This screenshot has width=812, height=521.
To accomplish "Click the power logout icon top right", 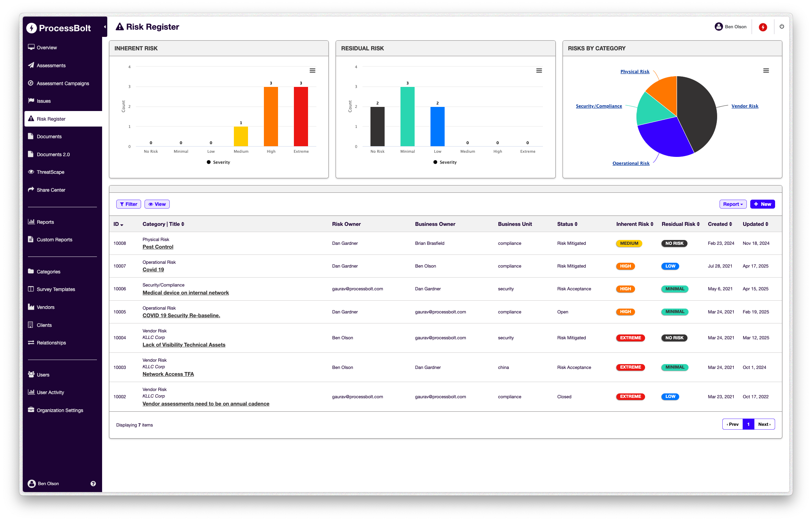I will click(782, 27).
